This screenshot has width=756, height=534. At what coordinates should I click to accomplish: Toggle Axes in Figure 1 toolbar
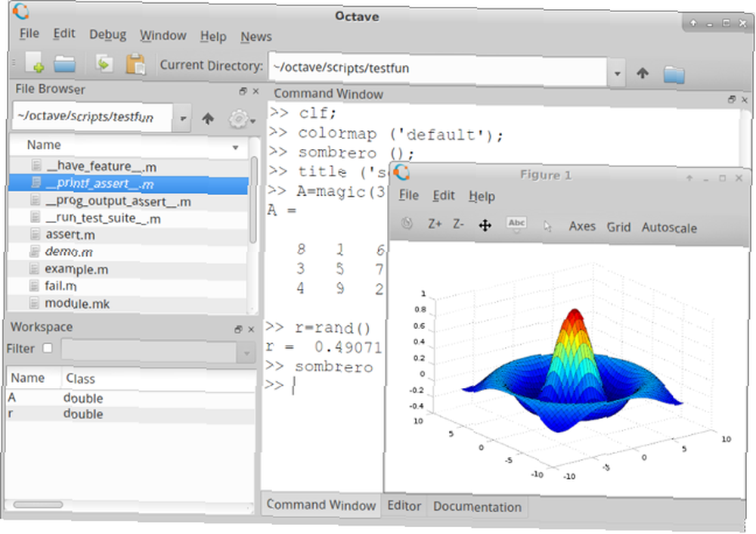(x=582, y=226)
